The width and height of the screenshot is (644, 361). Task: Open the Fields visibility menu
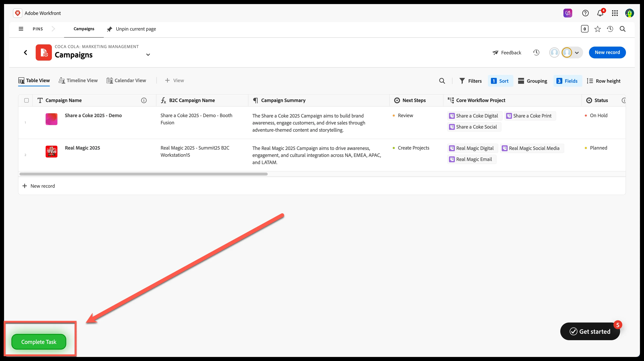pos(567,81)
